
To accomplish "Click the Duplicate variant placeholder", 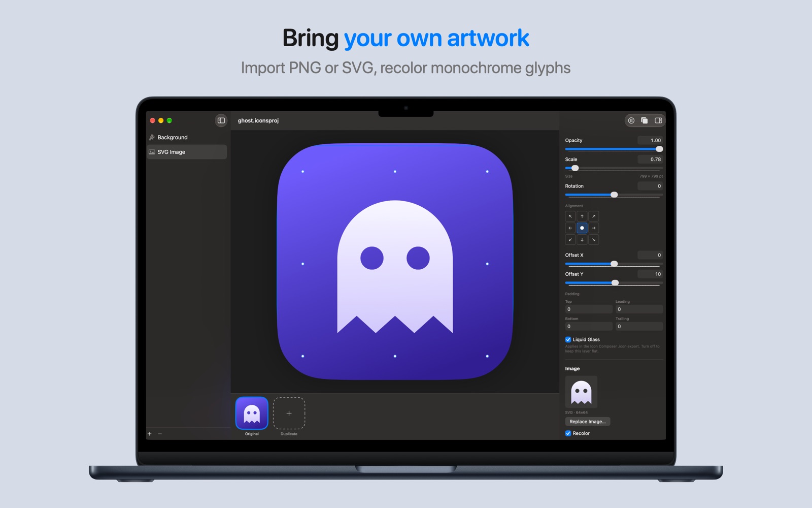I will point(289,414).
